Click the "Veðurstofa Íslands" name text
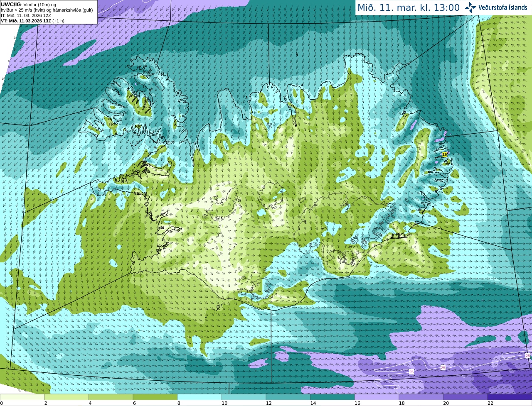The height and width of the screenshot is (406, 532). [x=503, y=7]
